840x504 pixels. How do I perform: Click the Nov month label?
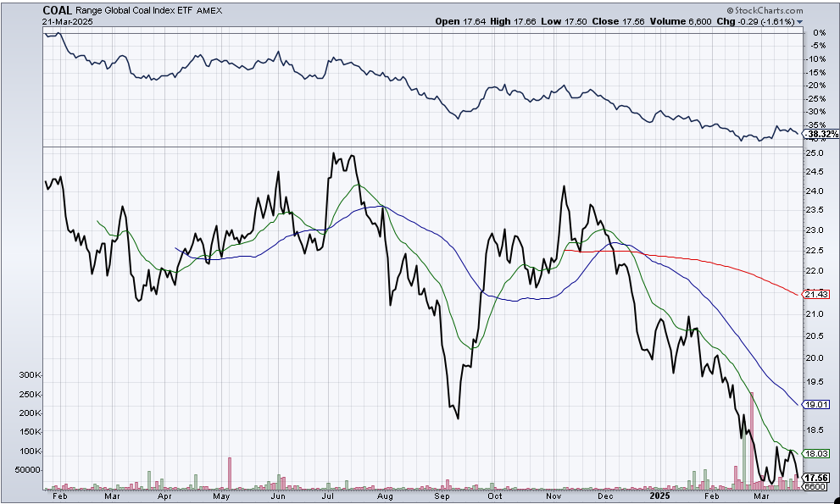pos(553,496)
